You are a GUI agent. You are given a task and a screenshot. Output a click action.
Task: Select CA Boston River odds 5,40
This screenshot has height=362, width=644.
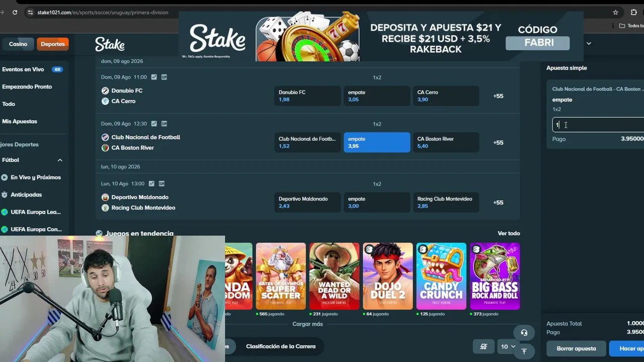[x=446, y=142]
